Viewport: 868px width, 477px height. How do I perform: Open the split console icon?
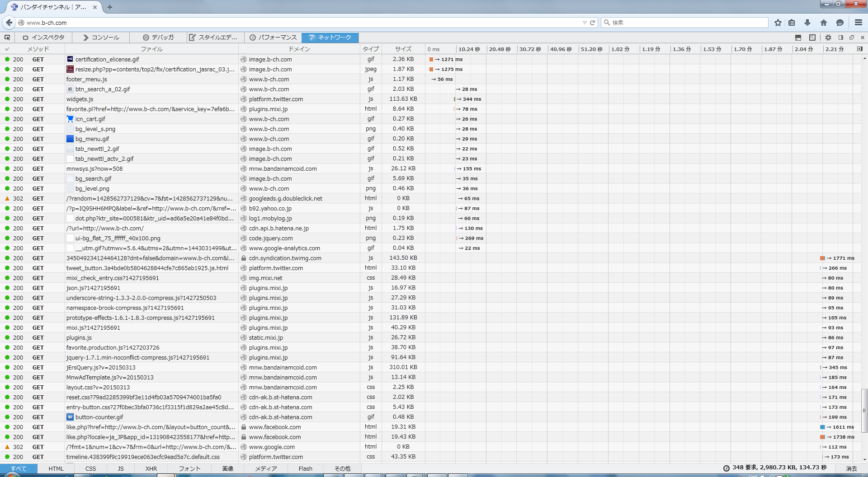798,37
